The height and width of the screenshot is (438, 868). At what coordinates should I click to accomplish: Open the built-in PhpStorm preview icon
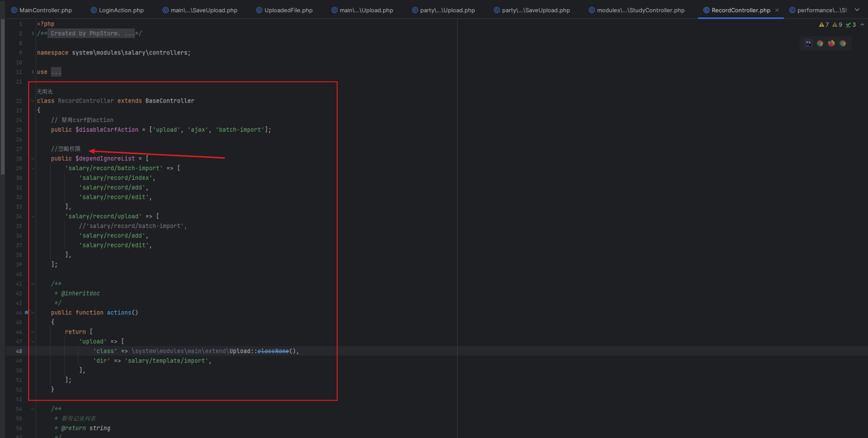point(808,43)
